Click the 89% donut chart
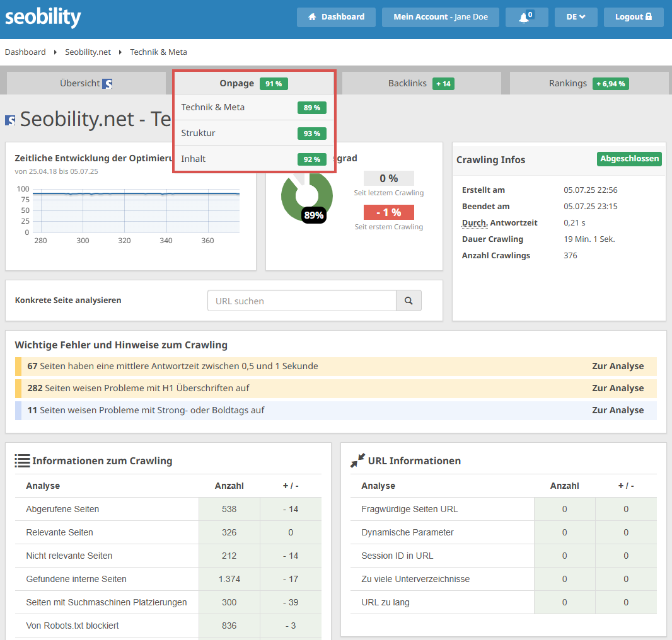 point(307,197)
